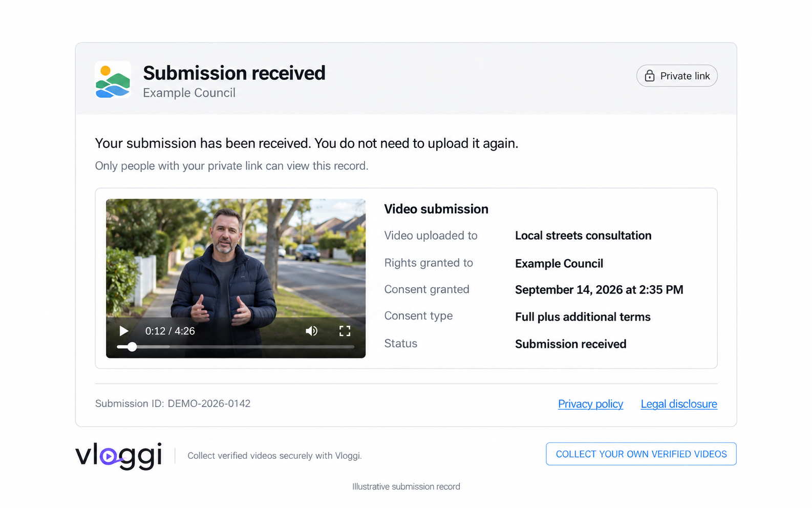812x508 pixels.
Task: Click the status value 'Submission received'
Action: click(570, 344)
